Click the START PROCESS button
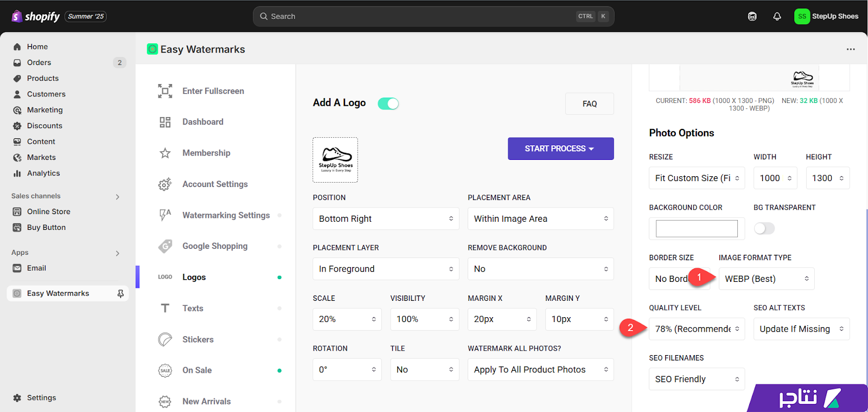The width and height of the screenshot is (868, 412). (560, 149)
